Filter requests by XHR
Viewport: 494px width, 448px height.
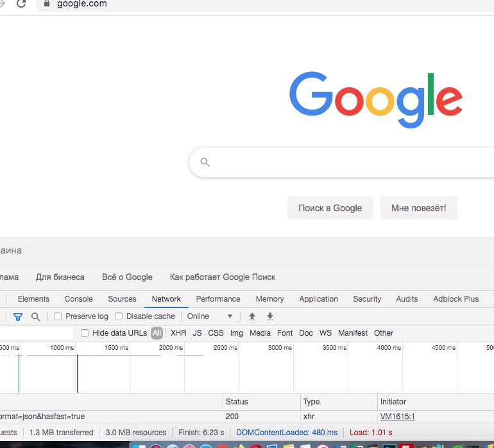click(178, 333)
